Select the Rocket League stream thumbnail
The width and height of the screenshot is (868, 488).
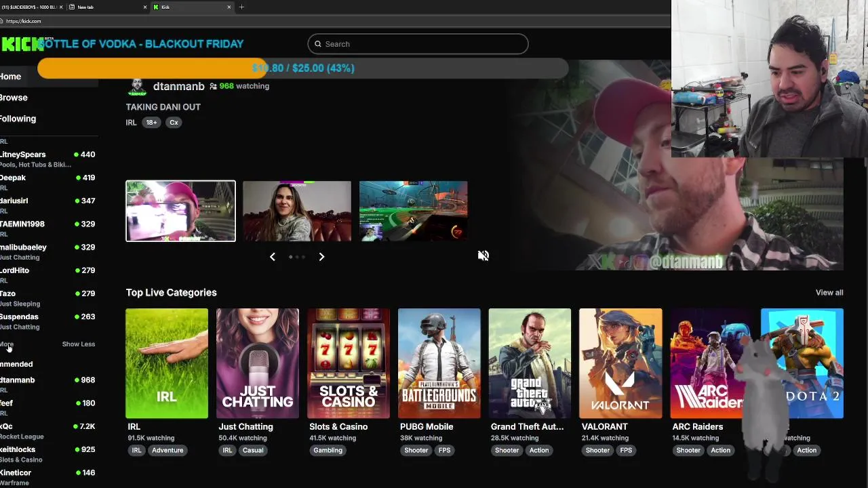413,211
